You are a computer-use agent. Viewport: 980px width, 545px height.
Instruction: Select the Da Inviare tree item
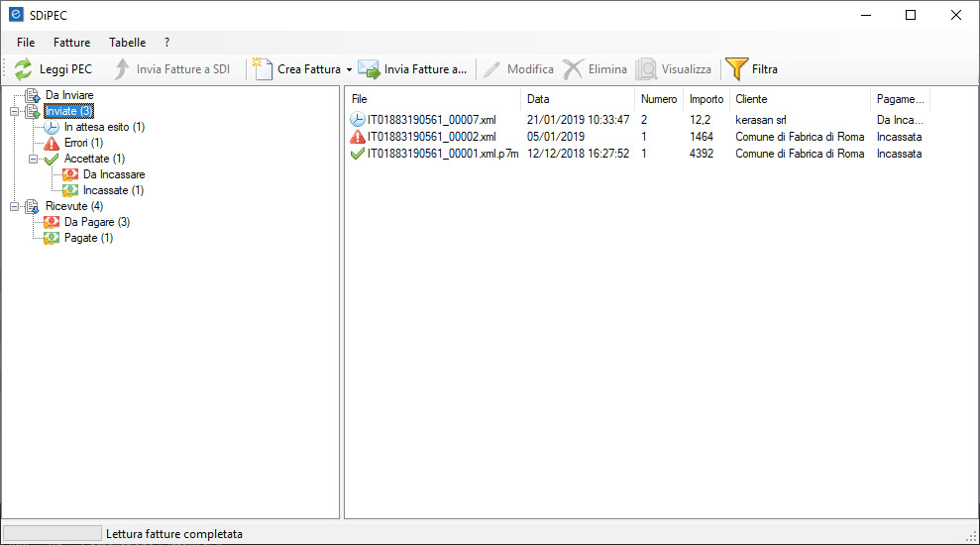(69, 96)
